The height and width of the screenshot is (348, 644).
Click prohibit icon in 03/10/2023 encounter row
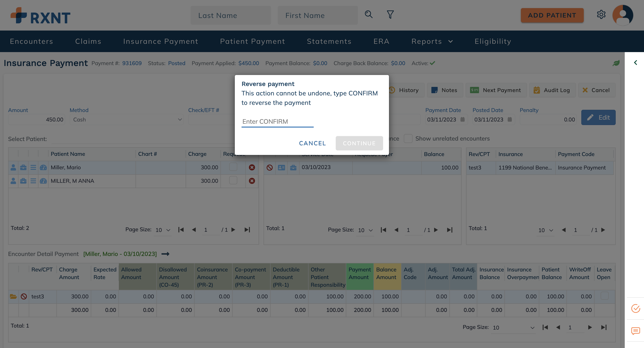click(x=269, y=168)
